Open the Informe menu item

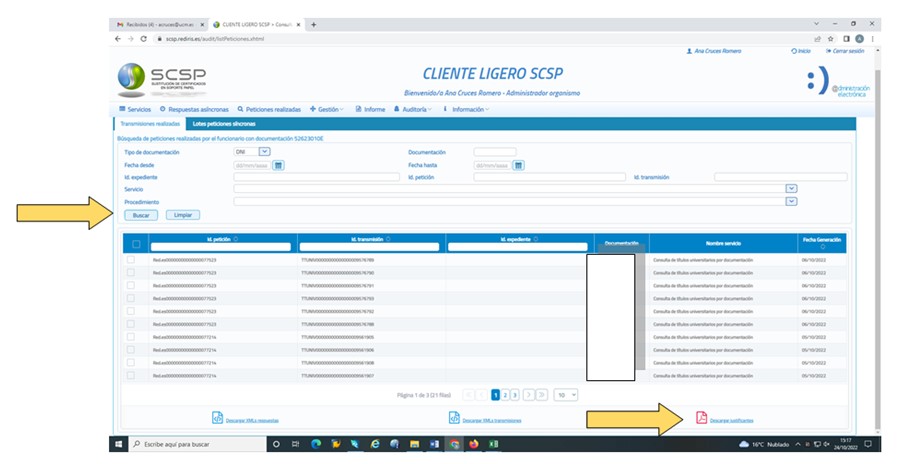click(x=370, y=109)
